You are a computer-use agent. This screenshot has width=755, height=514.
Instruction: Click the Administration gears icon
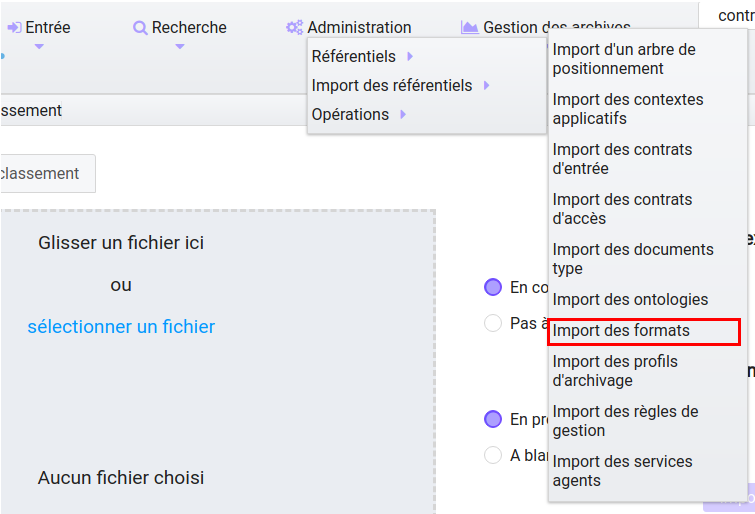coord(295,27)
